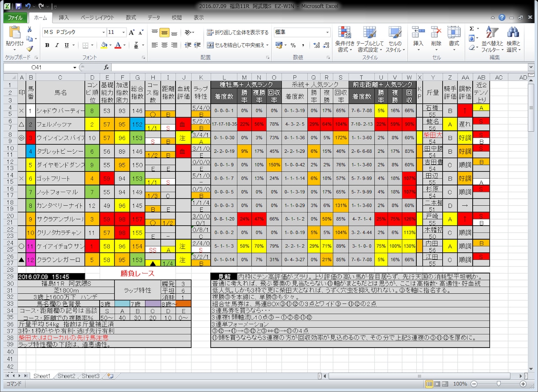
Task: Switch to the Sheet2 worksheet tab
Action: [66, 376]
